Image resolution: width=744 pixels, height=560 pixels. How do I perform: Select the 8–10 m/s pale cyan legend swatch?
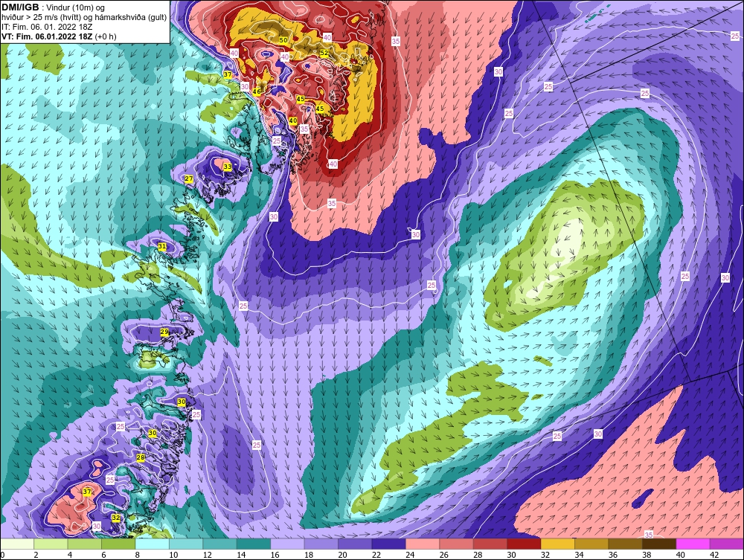point(153,544)
